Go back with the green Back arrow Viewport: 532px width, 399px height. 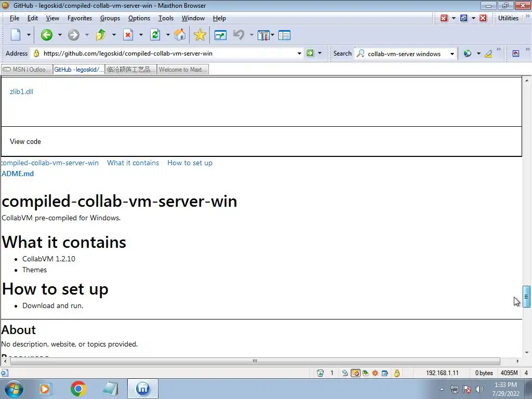tap(46, 35)
